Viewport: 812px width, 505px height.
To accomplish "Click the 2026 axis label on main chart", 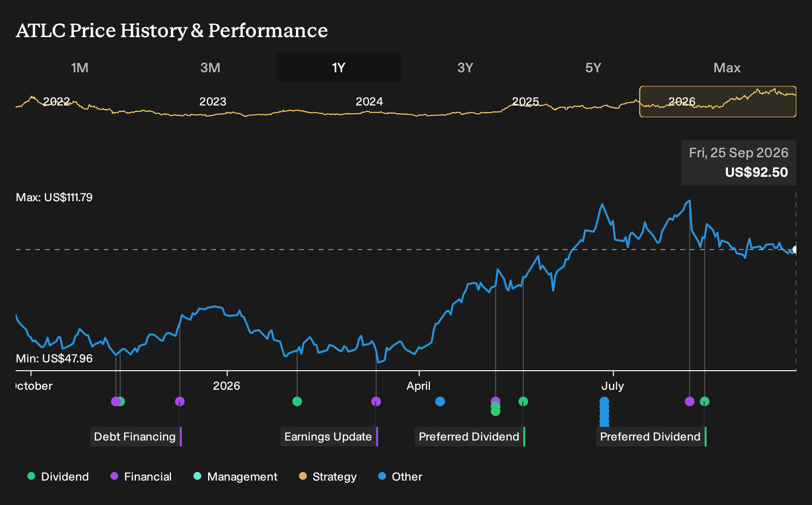I will point(227,386).
